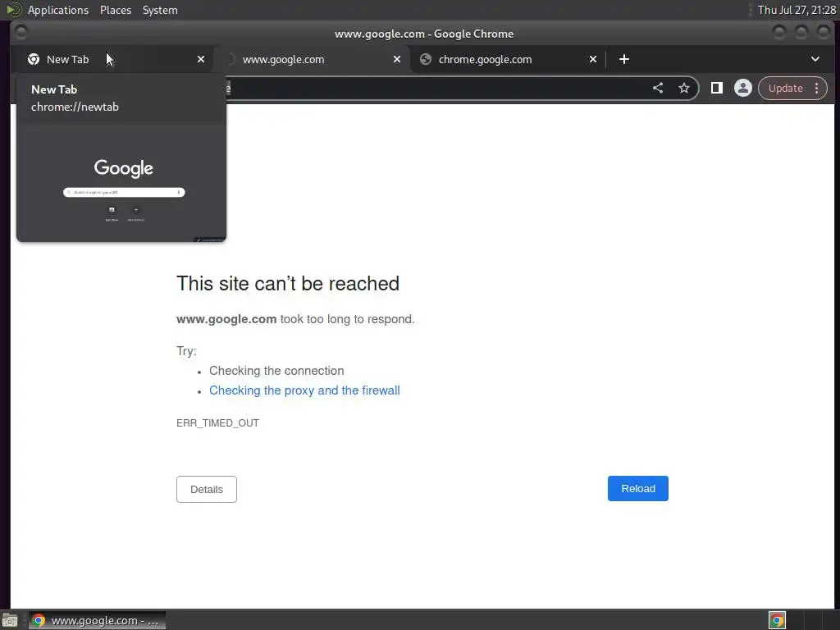Close the New Tab tab

coord(201,59)
